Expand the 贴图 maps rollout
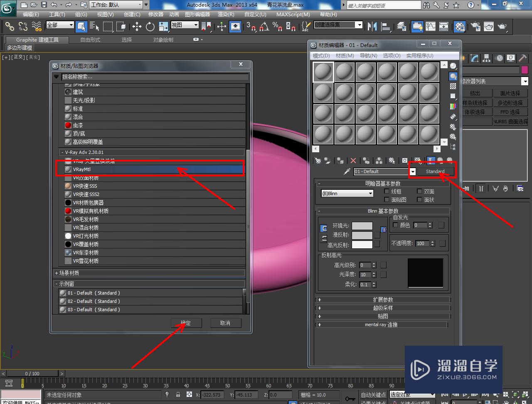This screenshot has width=532, height=404. pyautogui.click(x=383, y=316)
